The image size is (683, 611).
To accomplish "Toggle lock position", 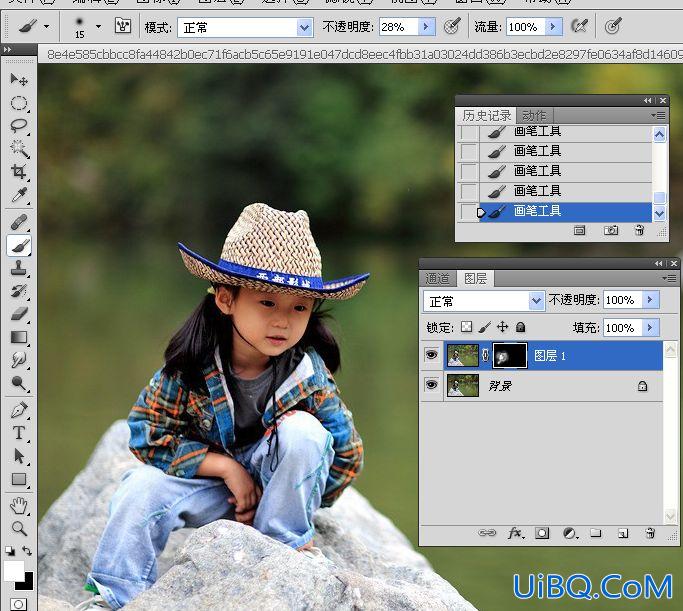I will pyautogui.click(x=502, y=327).
